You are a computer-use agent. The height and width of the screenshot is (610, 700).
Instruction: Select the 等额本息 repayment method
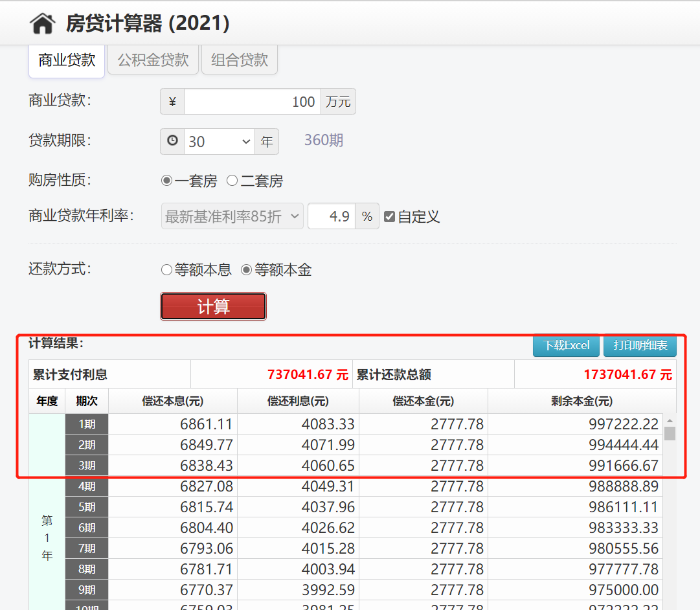point(166,269)
